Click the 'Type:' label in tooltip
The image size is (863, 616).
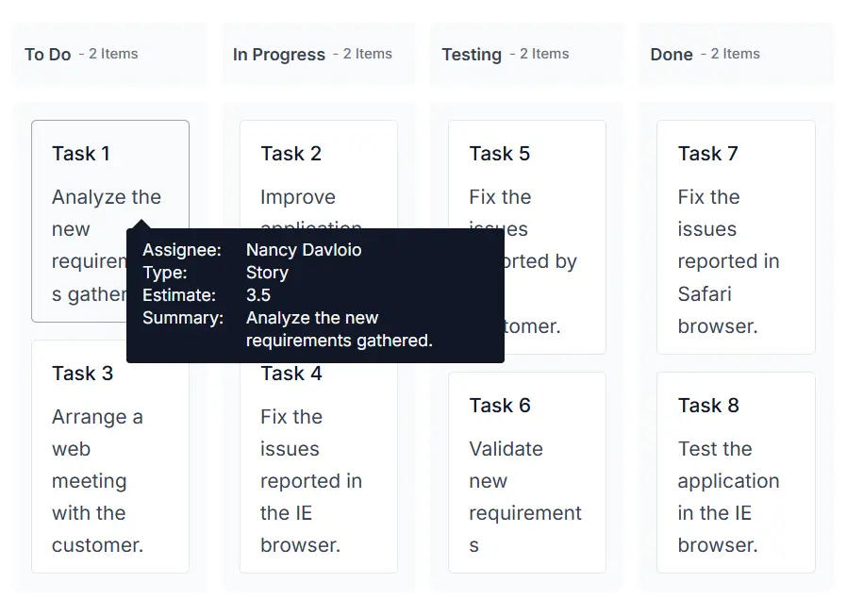164,273
